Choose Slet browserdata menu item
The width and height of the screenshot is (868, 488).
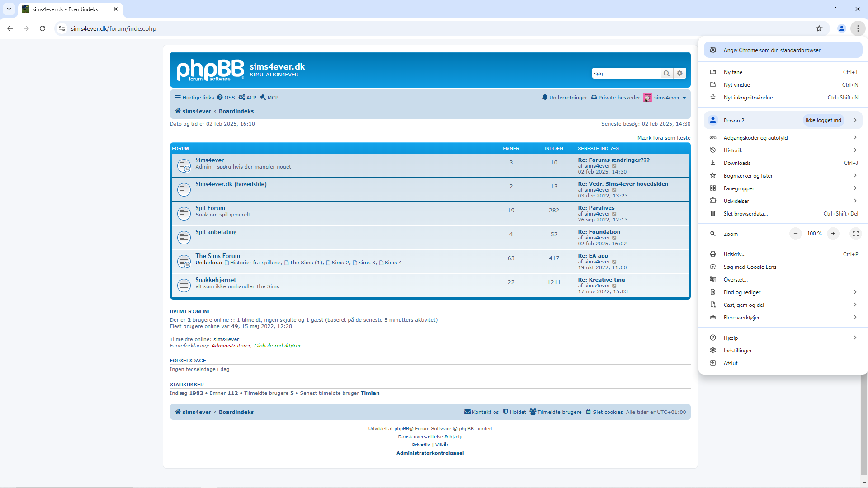point(783,214)
